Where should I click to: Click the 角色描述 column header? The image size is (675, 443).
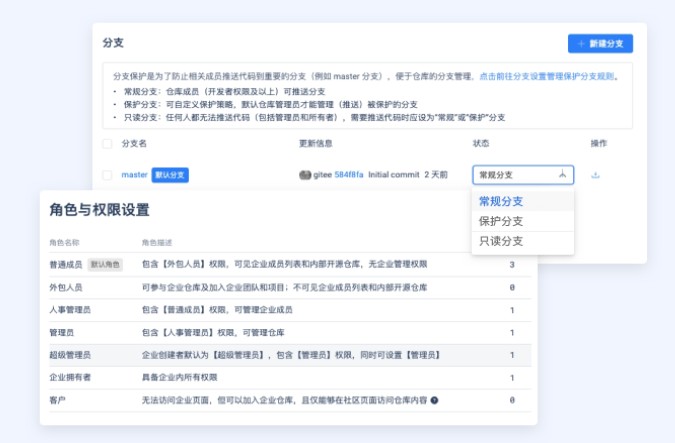click(x=157, y=243)
